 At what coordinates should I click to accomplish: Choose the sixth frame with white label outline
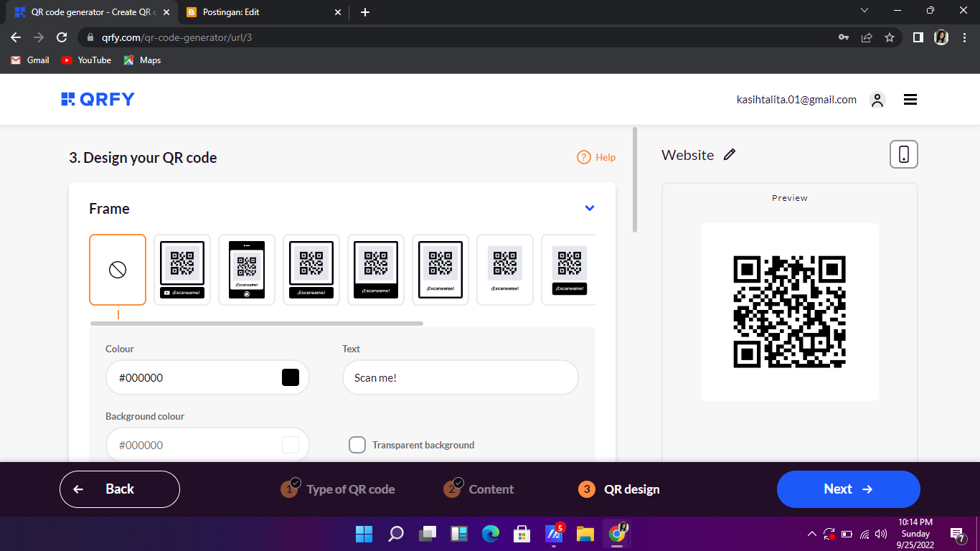point(440,270)
